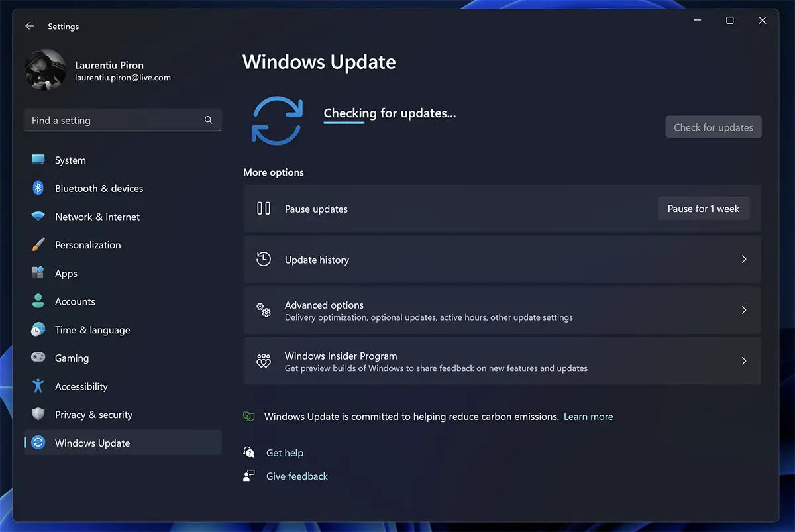Viewport: 795px width, 532px height.
Task: Click the Time & language globe icon
Action: click(x=38, y=330)
